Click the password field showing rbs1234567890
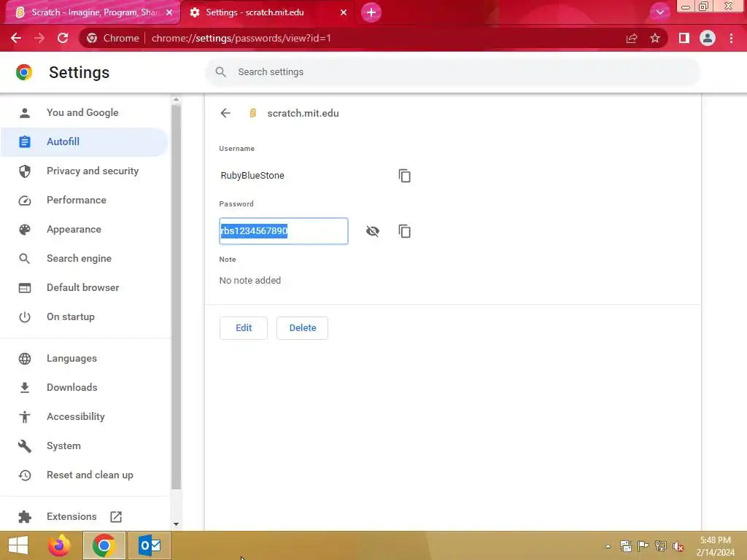This screenshot has width=747, height=560. tap(284, 231)
